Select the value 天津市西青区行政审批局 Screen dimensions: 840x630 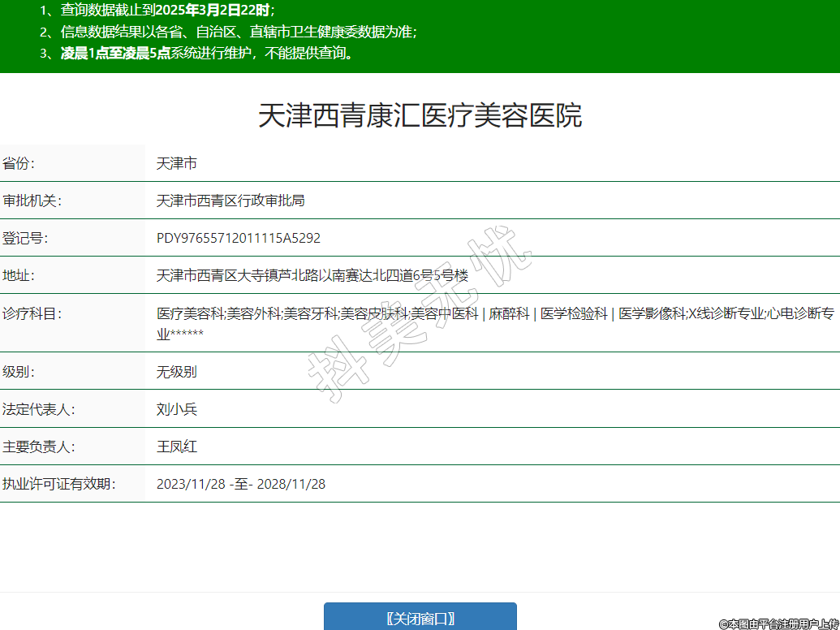(x=230, y=201)
